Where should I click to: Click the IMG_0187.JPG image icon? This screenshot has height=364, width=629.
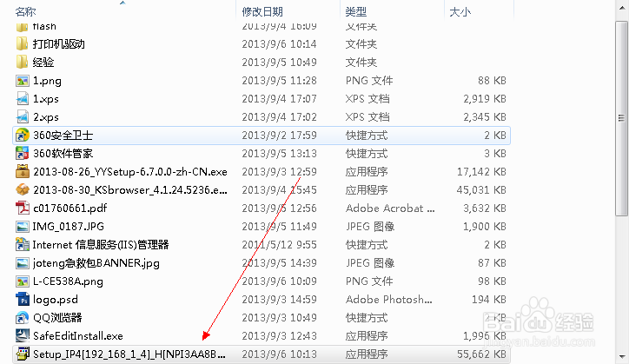[x=22, y=227]
